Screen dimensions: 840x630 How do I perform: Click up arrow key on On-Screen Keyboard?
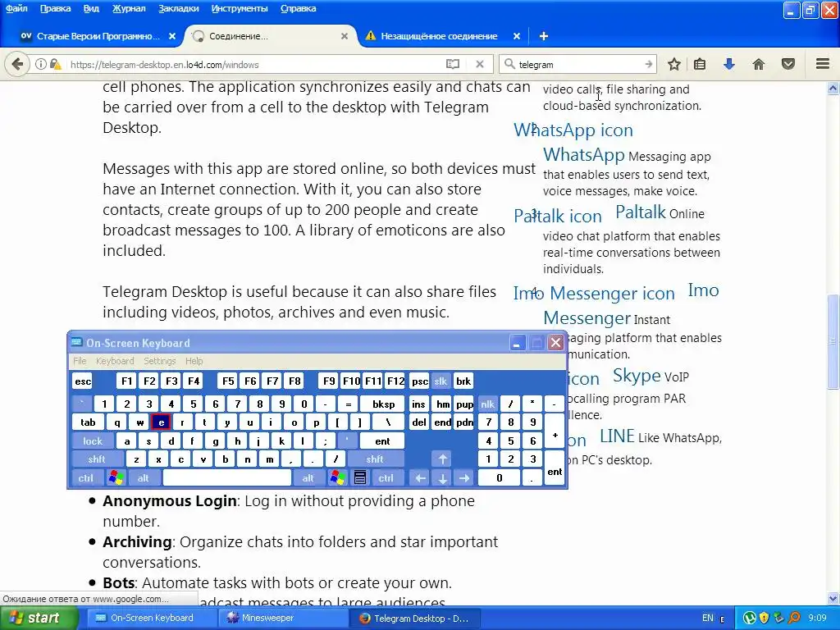tap(442, 459)
